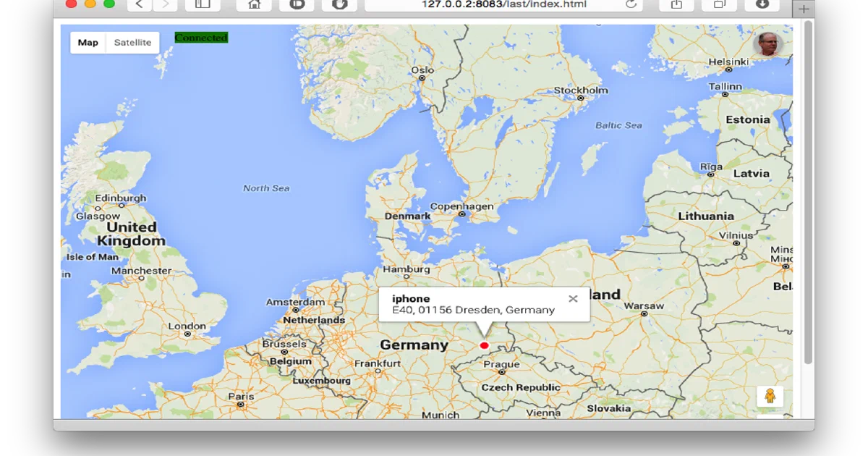Screen dimensions: 868x456
Task: Click the Manchester city label
Action: [x=142, y=271]
